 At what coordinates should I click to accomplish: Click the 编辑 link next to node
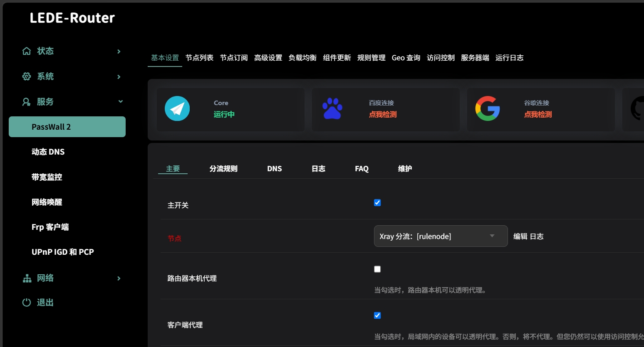(520, 236)
